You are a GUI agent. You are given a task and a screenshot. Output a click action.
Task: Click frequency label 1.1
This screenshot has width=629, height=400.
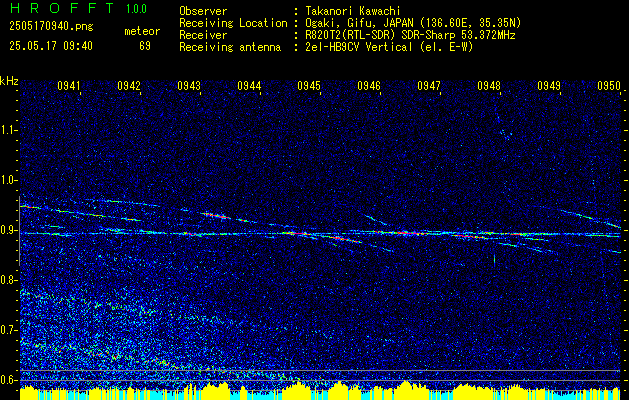click(8, 130)
